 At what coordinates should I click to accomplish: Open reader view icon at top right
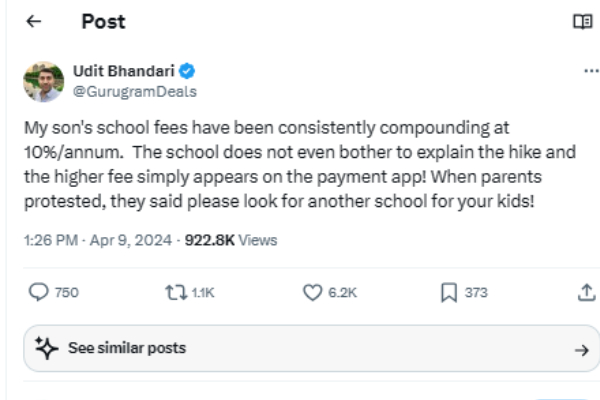point(582,22)
